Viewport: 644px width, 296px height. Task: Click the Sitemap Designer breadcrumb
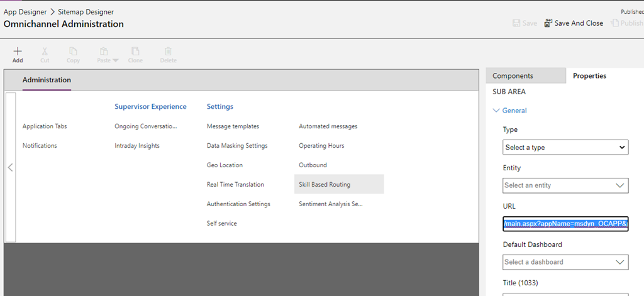86,12
